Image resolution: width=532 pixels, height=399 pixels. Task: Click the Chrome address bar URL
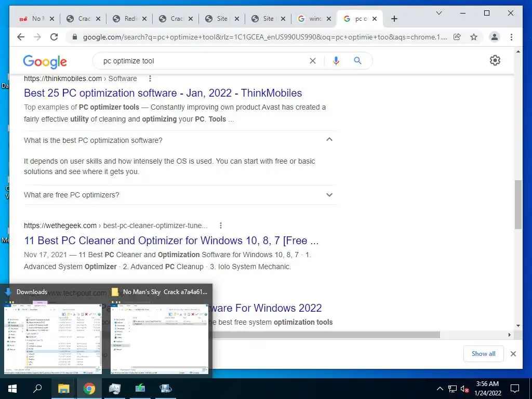[x=265, y=37]
